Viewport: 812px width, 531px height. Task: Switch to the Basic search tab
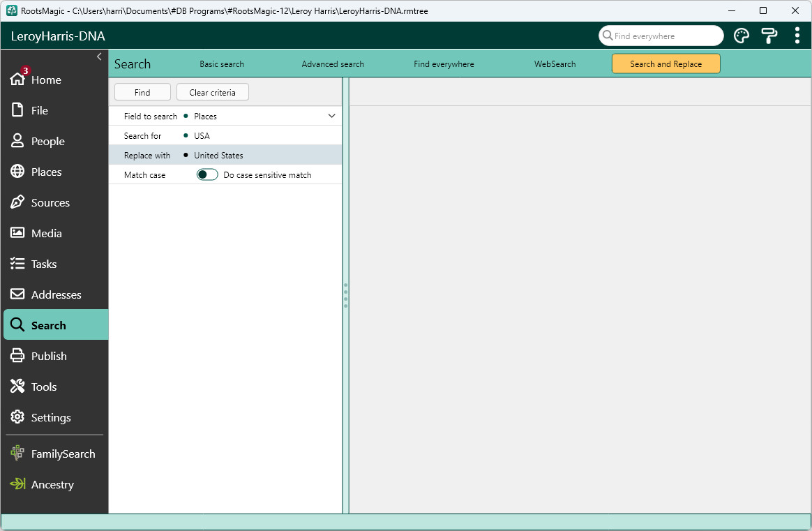coord(222,63)
